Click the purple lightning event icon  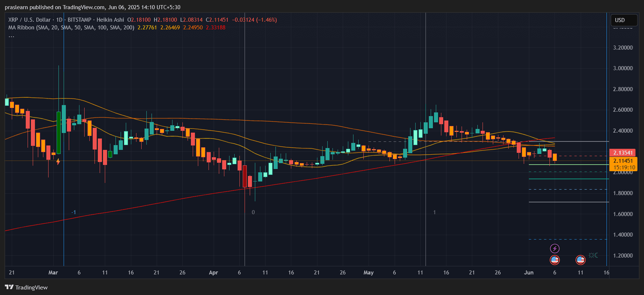point(555,249)
